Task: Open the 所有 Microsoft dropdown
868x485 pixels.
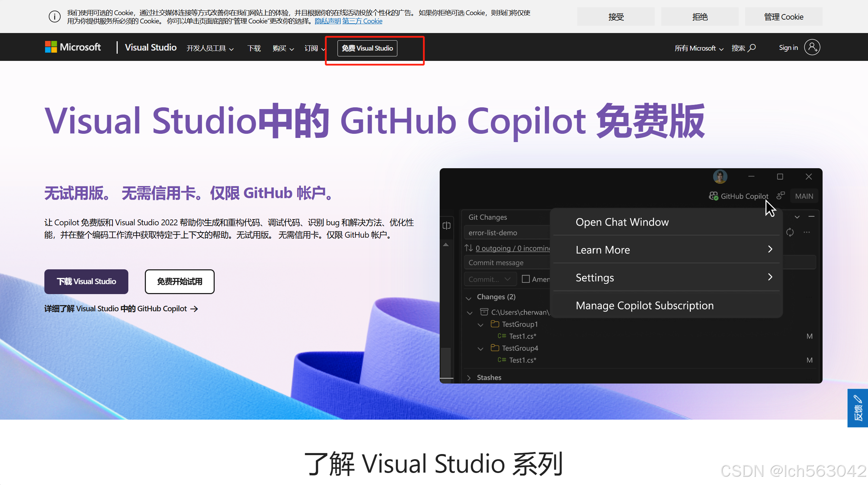Action: pyautogui.click(x=699, y=48)
